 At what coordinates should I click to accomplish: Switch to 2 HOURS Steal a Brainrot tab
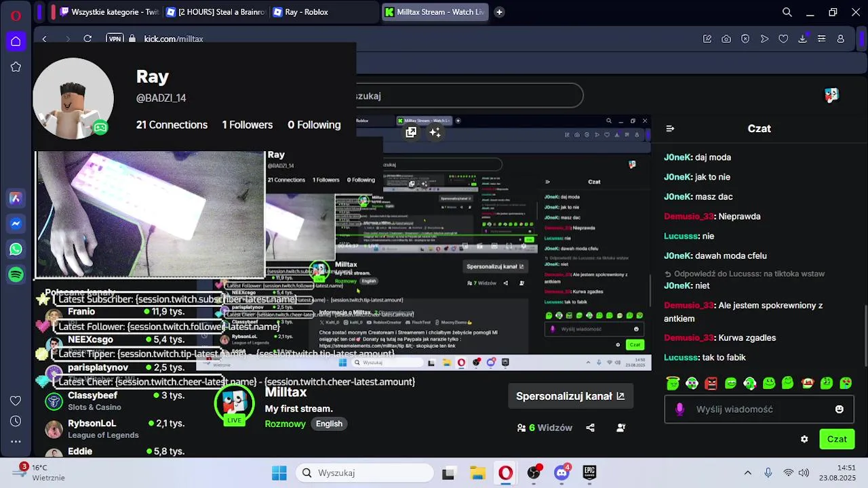pyautogui.click(x=214, y=12)
